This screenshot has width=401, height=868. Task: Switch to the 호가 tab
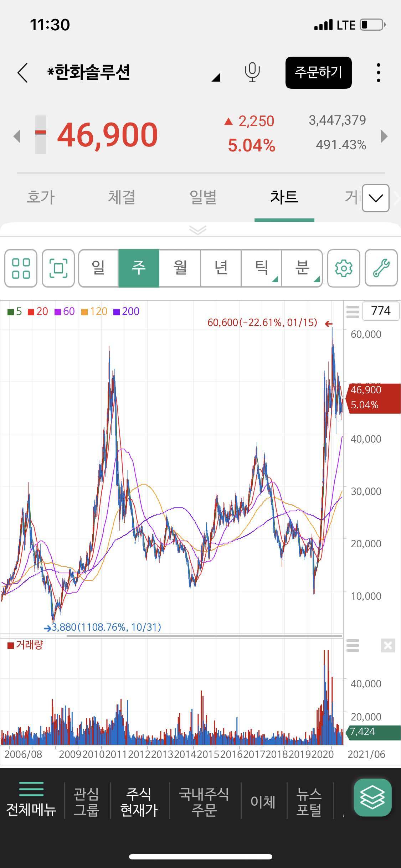pos(41,197)
